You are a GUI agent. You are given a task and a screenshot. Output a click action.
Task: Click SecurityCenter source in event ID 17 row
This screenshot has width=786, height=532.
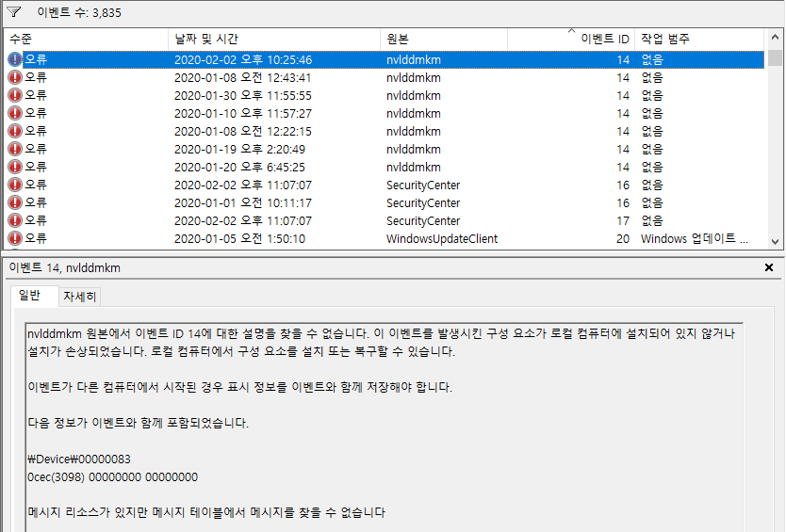click(x=423, y=221)
